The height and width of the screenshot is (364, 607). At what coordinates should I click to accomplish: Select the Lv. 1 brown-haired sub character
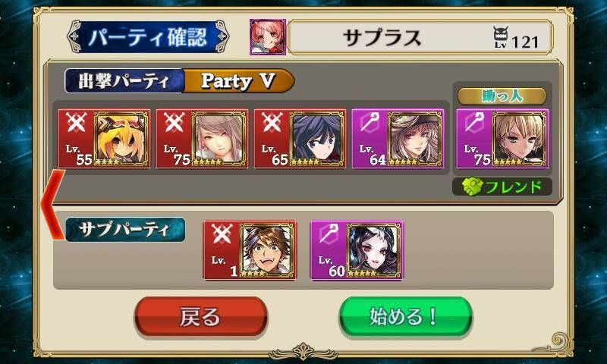pos(250,250)
